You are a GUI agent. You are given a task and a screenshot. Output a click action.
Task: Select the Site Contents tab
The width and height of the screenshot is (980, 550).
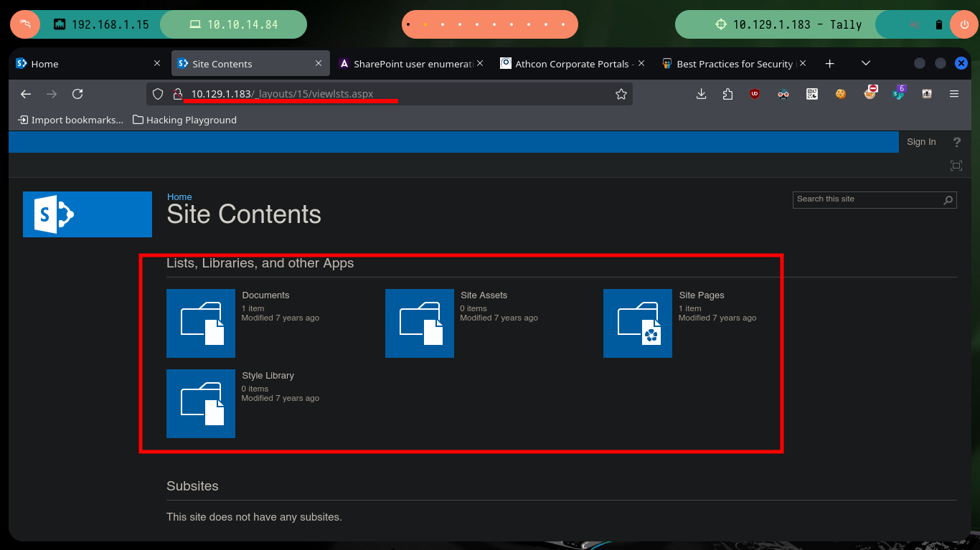pyautogui.click(x=250, y=64)
